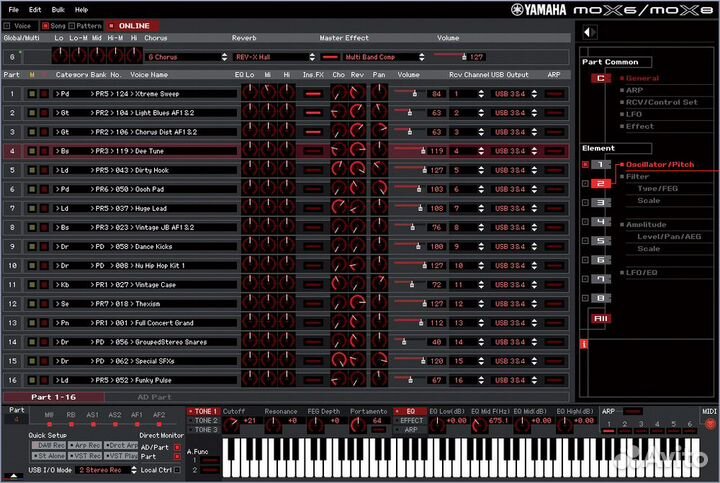The width and height of the screenshot is (720, 483).
Task: Click the Chorus send knob for part 7
Action: tap(338, 207)
